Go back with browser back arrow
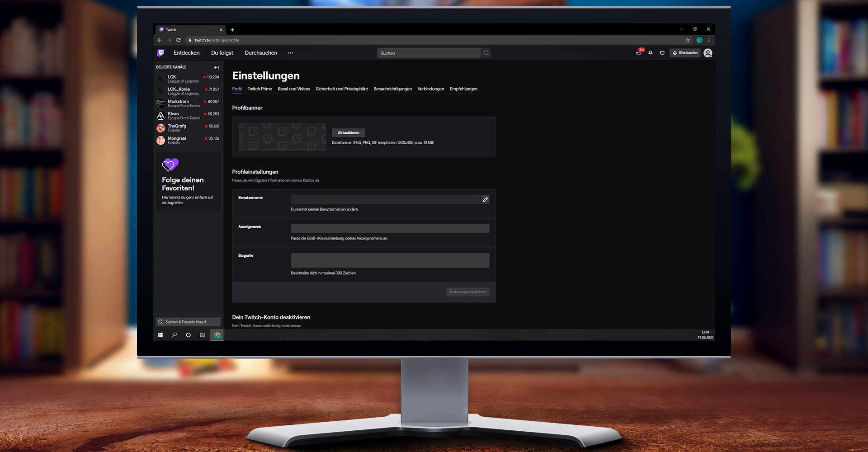Image resolution: width=868 pixels, height=452 pixels. click(160, 40)
